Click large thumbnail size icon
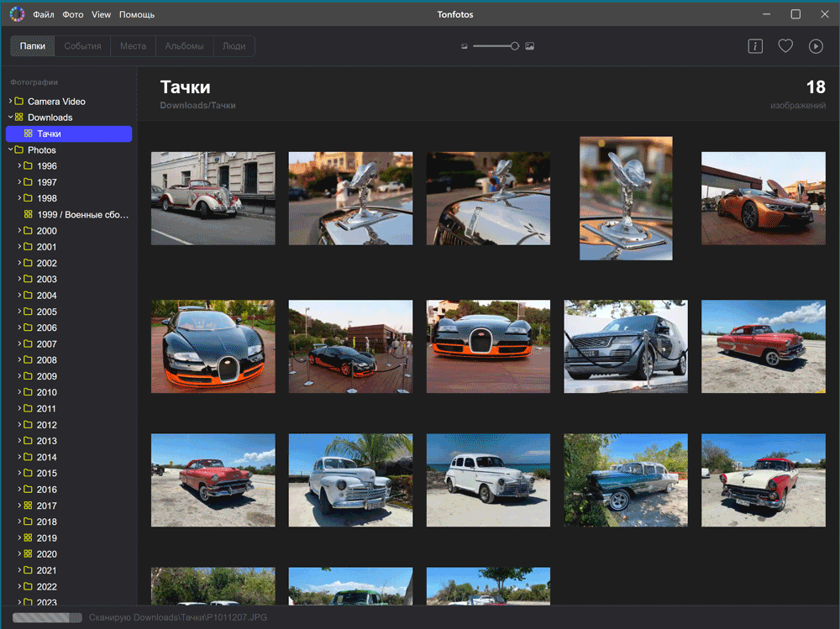Image resolution: width=840 pixels, height=629 pixels. click(530, 46)
